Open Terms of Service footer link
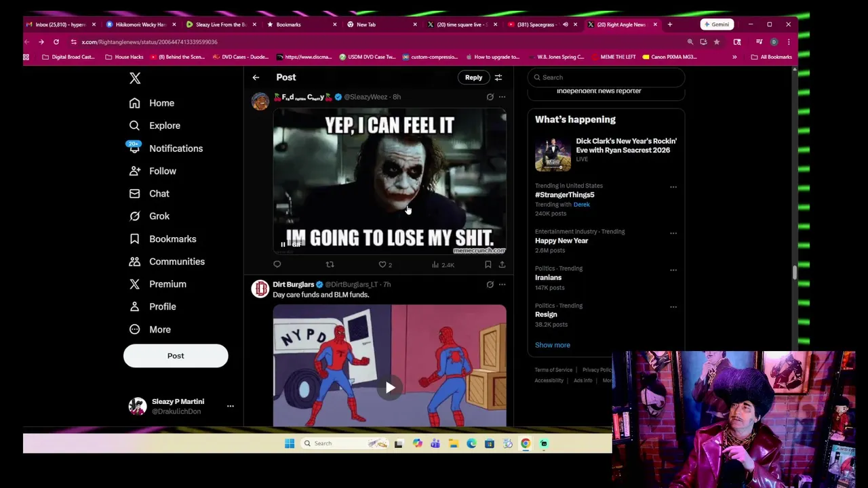The height and width of the screenshot is (488, 868). point(553,370)
